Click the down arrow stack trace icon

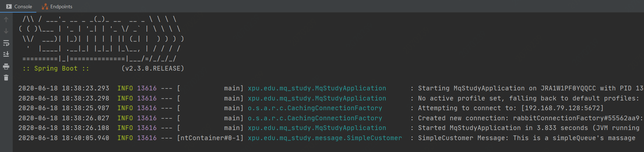point(6,31)
